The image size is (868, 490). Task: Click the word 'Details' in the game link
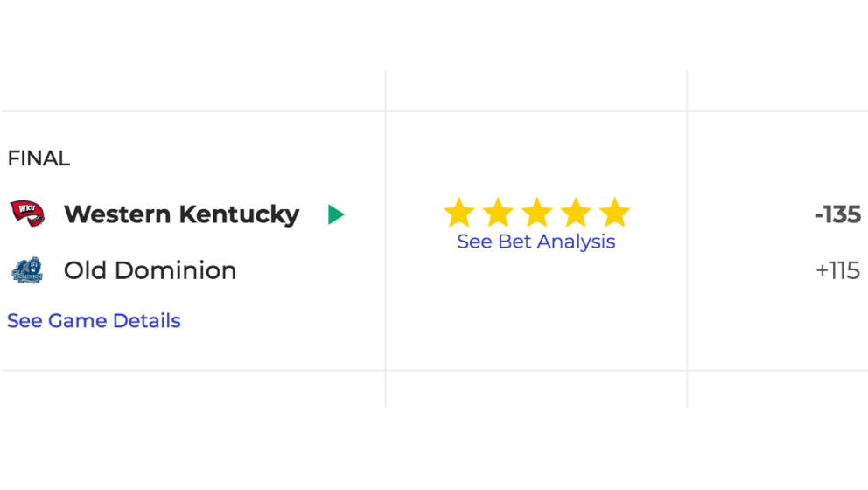(147, 320)
